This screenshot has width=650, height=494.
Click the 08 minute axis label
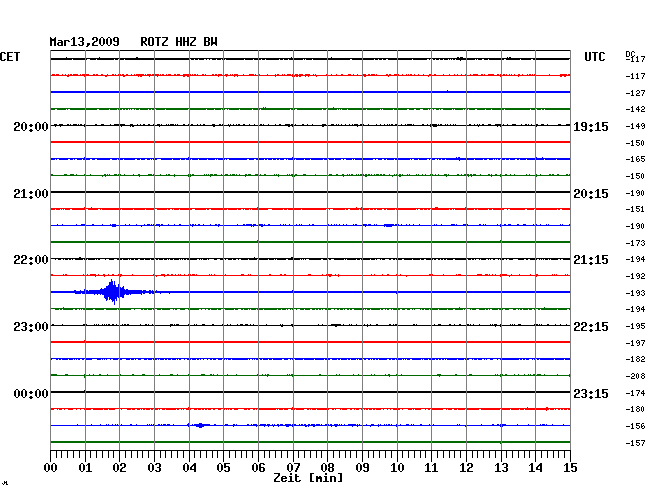(x=327, y=467)
